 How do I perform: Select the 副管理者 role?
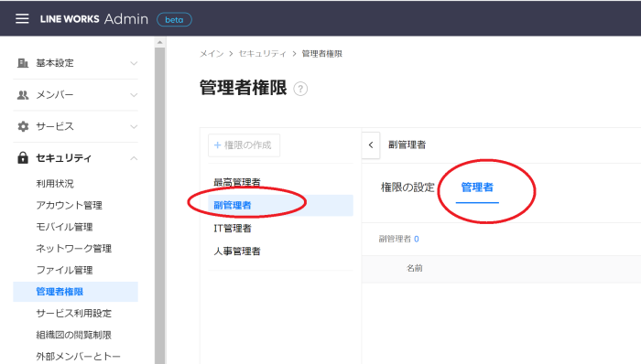click(280, 205)
